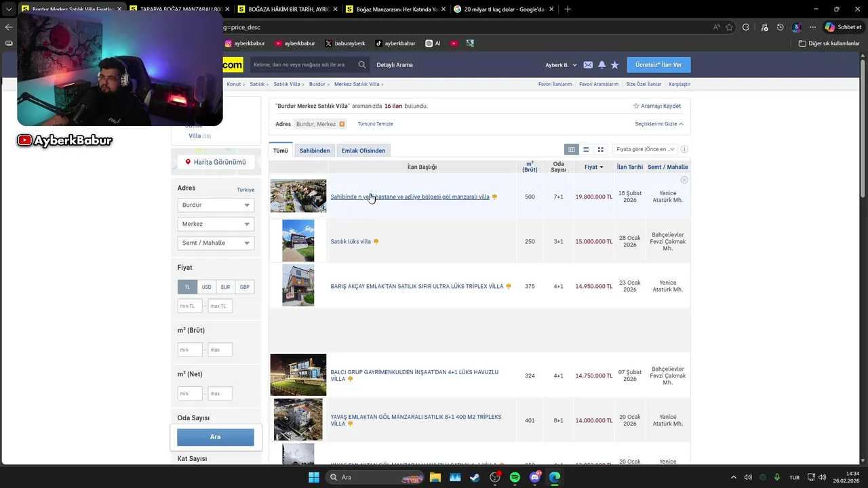Open BALCI GRUP villa listing thumbnail
This screenshot has width=868, height=488.
[x=298, y=375]
